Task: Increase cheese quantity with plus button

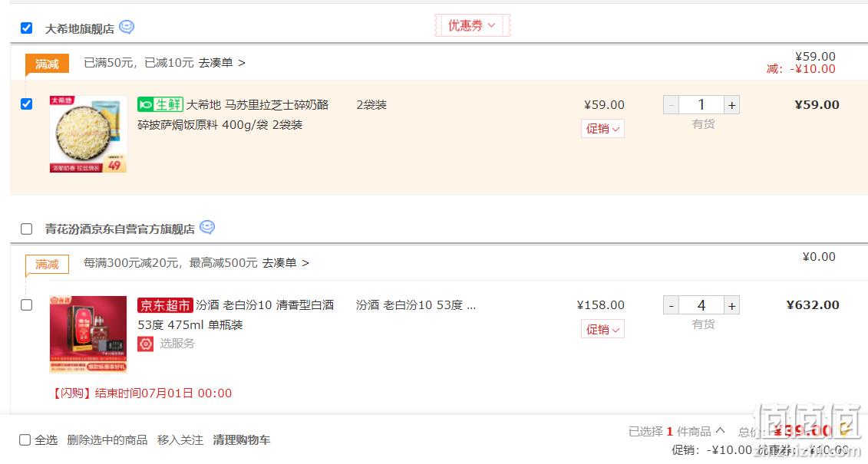Action: pyautogui.click(x=732, y=105)
